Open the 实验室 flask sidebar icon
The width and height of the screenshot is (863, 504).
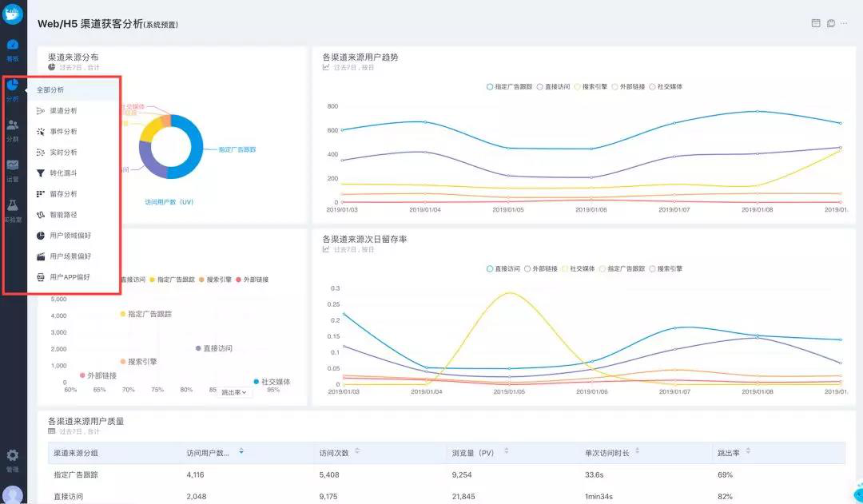point(13,208)
